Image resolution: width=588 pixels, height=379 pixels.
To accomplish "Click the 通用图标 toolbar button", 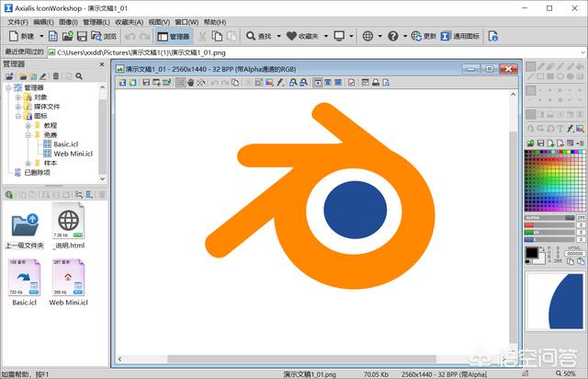I will click(x=460, y=36).
